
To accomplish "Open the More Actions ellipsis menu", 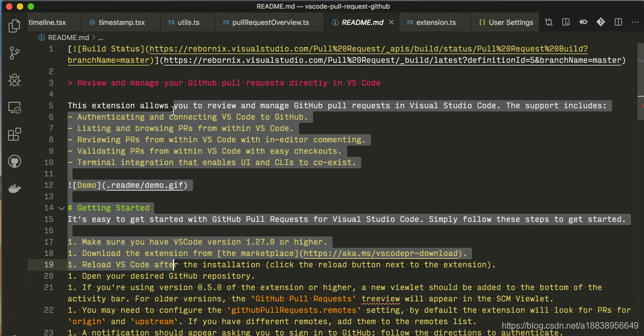I will tap(635, 22).
